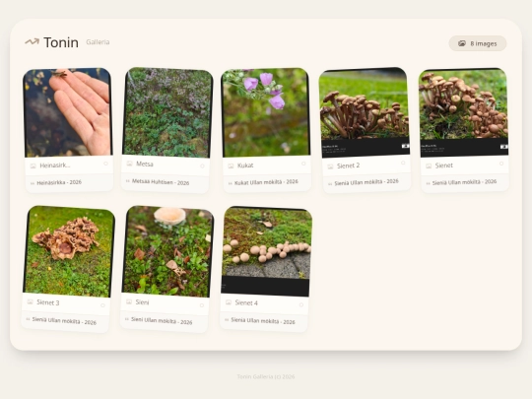Click the Sienet 3 card title
Image resolution: width=532 pixels, height=399 pixels.
tap(48, 302)
